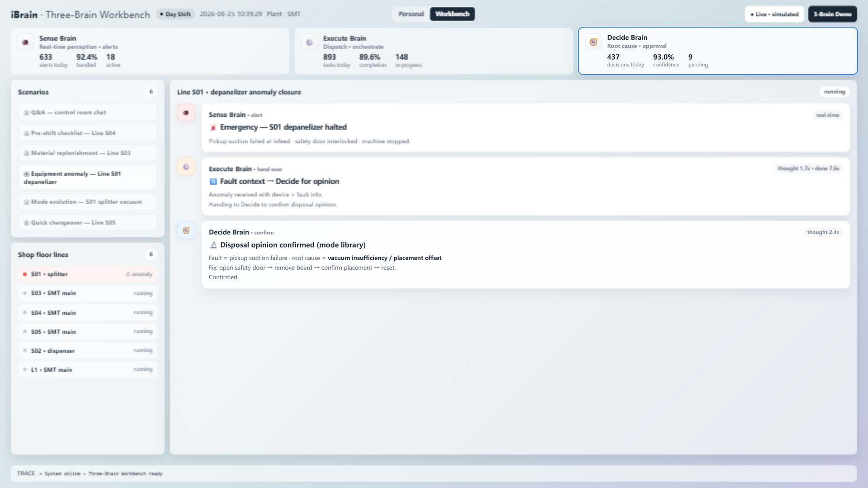Click the Execute Brain gear icon in top card
The height and width of the screenshot is (488, 868).
(309, 42)
